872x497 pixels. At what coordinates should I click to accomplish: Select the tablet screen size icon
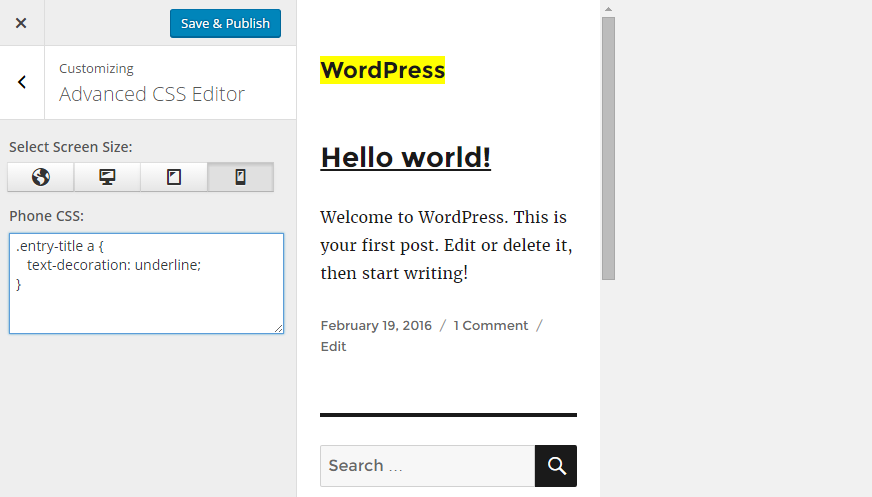click(174, 177)
